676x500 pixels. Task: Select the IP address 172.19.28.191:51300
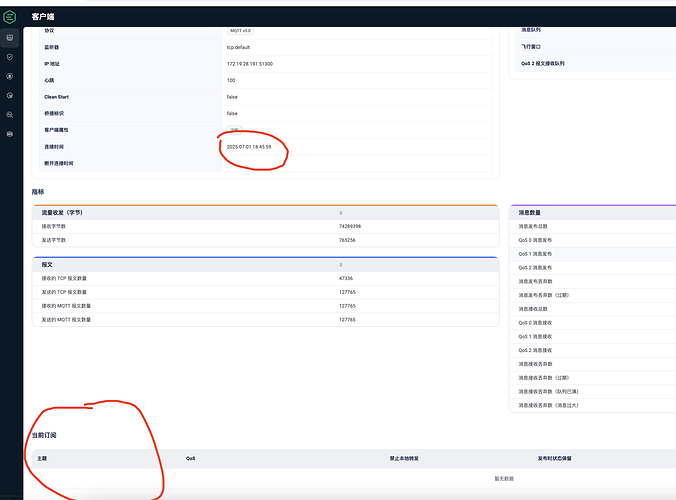[x=250, y=64]
